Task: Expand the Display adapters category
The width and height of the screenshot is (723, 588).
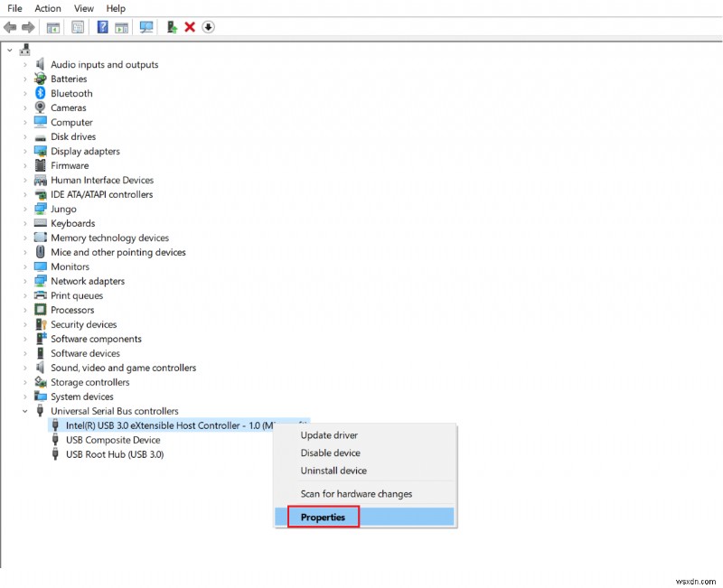Action: [24, 151]
